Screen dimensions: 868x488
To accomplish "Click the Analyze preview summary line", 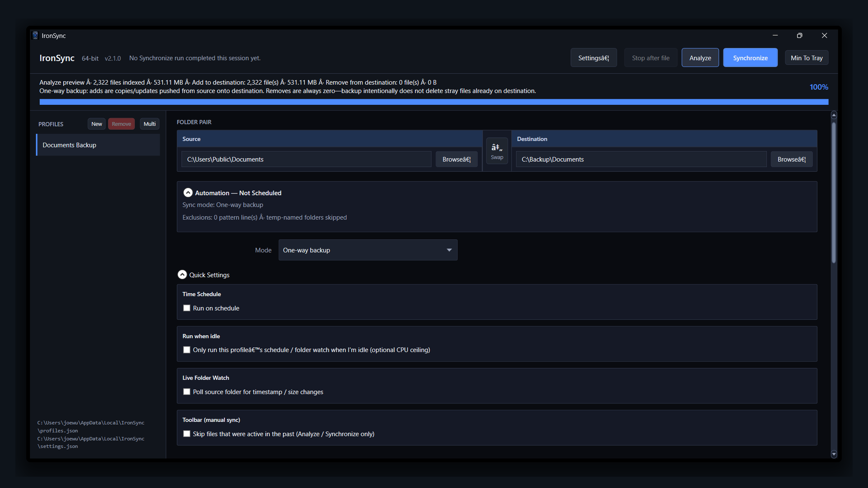I will pos(238,82).
